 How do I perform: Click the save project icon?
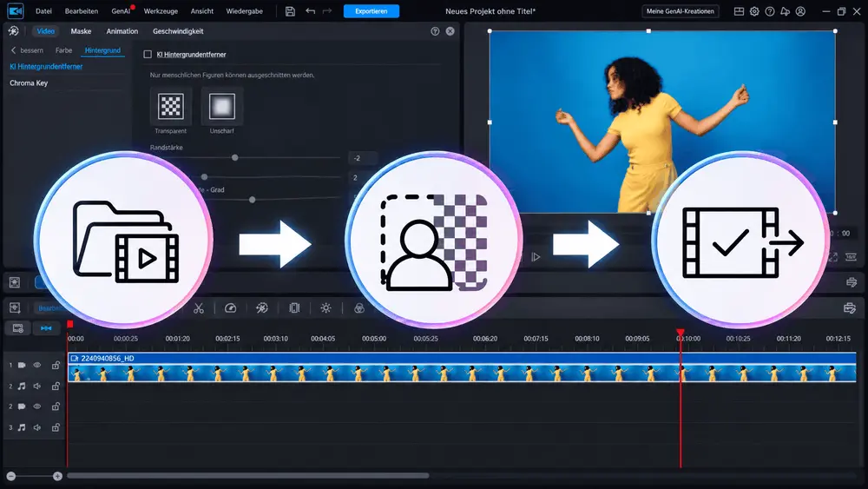click(290, 11)
